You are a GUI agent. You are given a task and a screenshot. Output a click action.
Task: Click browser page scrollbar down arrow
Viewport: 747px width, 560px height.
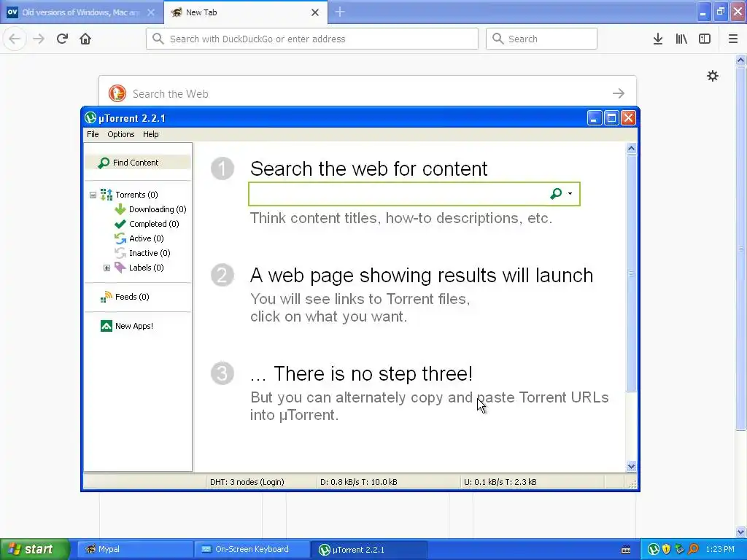coord(740,532)
